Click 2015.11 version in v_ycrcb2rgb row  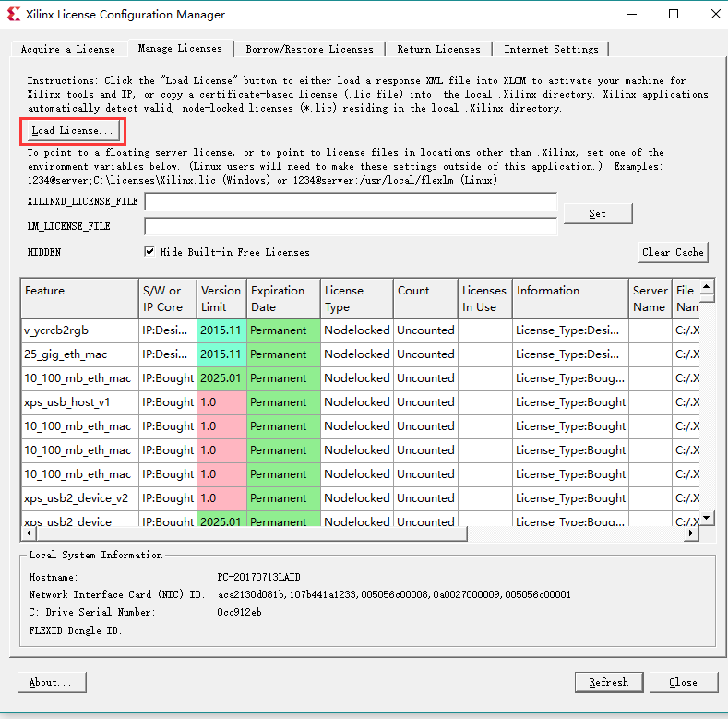[x=221, y=330]
